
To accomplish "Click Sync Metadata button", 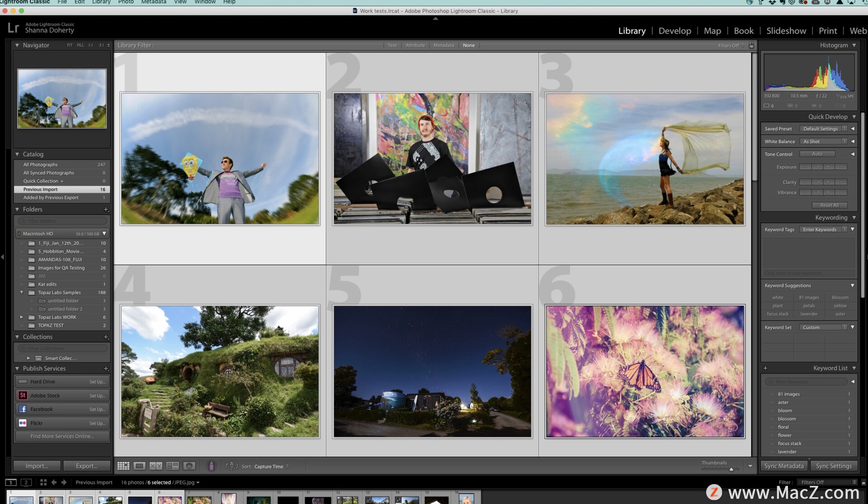I will [x=784, y=466].
